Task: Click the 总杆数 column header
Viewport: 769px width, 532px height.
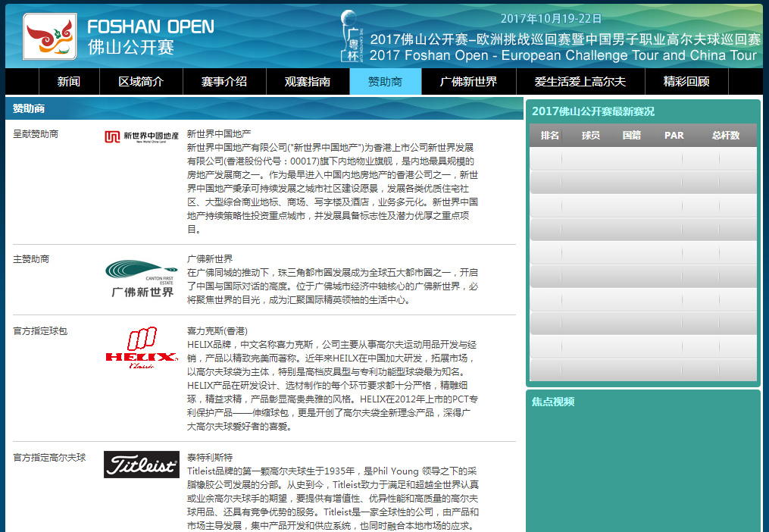Action: [x=726, y=136]
